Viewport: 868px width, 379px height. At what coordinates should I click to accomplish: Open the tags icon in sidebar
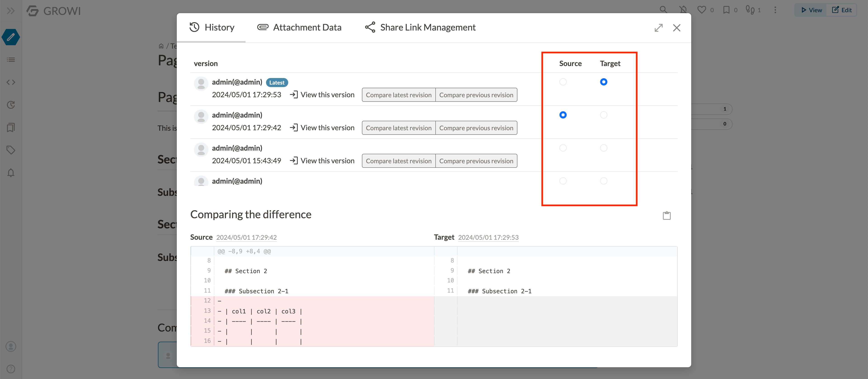coord(11,150)
